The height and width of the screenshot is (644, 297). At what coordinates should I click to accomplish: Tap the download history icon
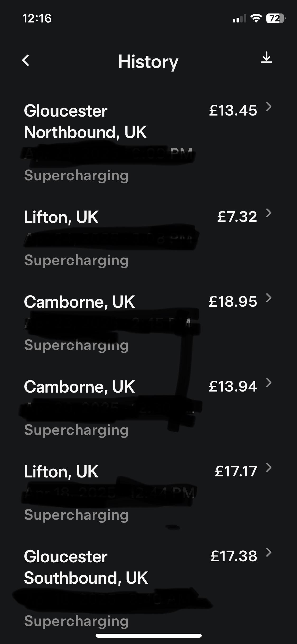pyautogui.click(x=266, y=58)
